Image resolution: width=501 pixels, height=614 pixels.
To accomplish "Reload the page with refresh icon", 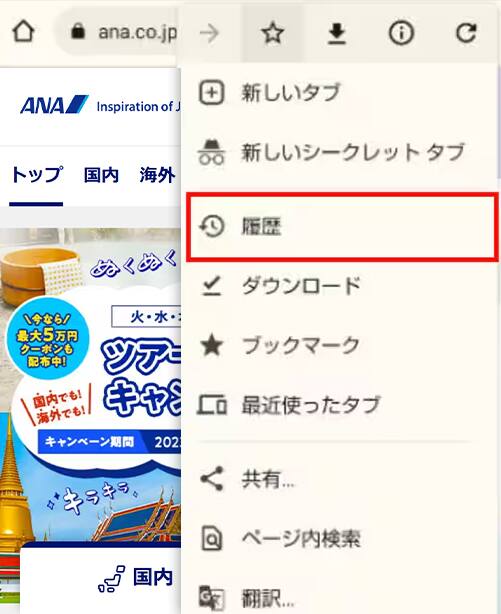I will [x=466, y=33].
